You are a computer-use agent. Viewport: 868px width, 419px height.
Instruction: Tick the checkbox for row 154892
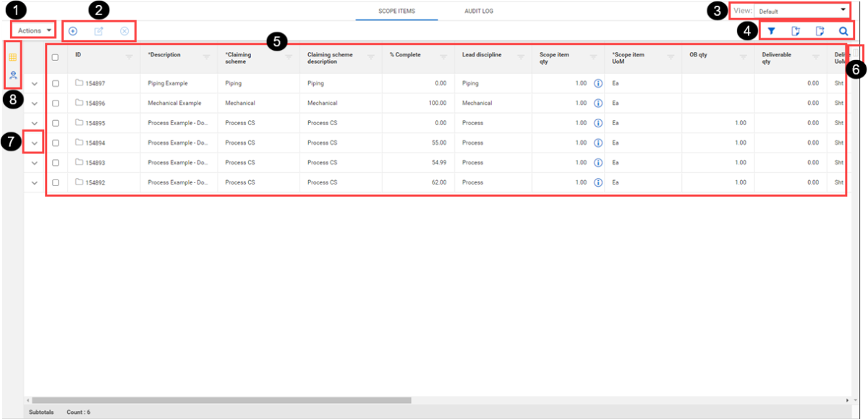(x=56, y=182)
